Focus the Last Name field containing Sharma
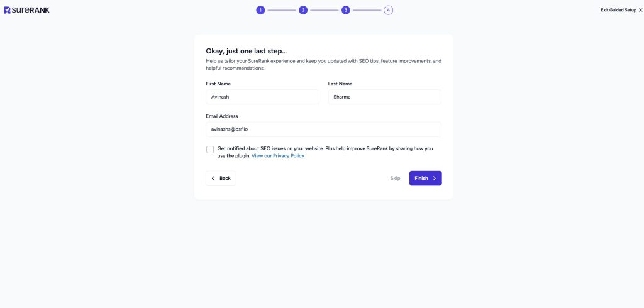This screenshot has width=644, height=308. 385,97
